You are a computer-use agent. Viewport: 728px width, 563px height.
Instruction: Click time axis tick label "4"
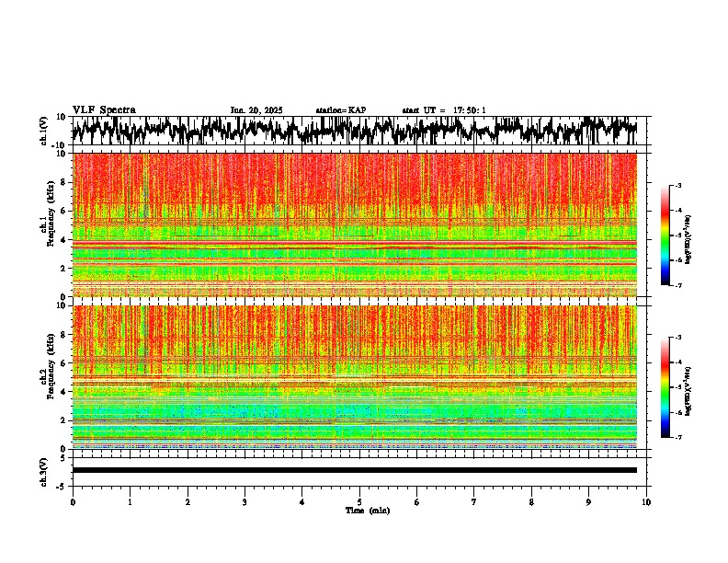tap(302, 502)
